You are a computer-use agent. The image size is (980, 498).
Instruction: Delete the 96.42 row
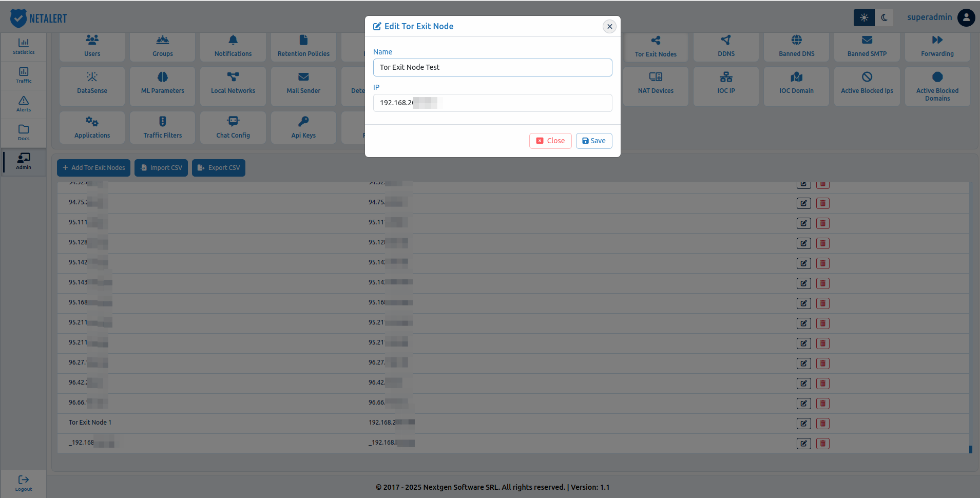click(822, 384)
